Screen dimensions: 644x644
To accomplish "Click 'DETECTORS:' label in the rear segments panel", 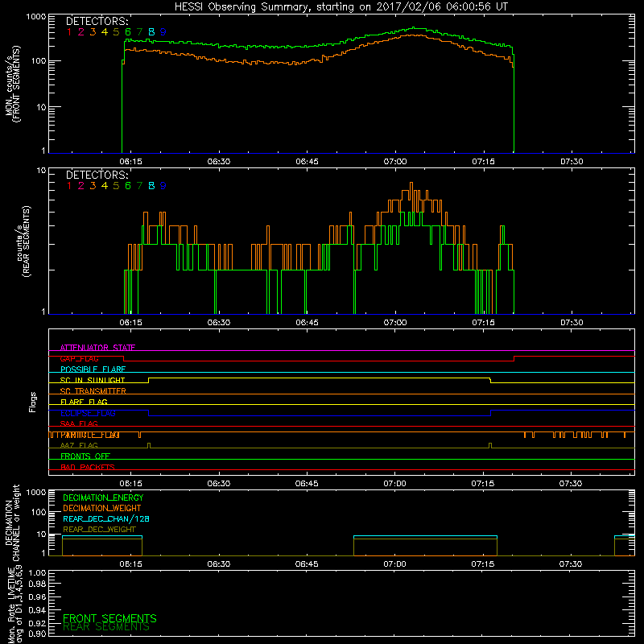I will [x=97, y=175].
